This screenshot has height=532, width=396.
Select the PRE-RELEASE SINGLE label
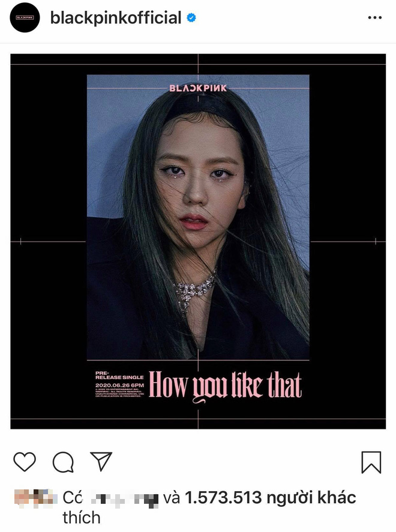click(x=119, y=375)
